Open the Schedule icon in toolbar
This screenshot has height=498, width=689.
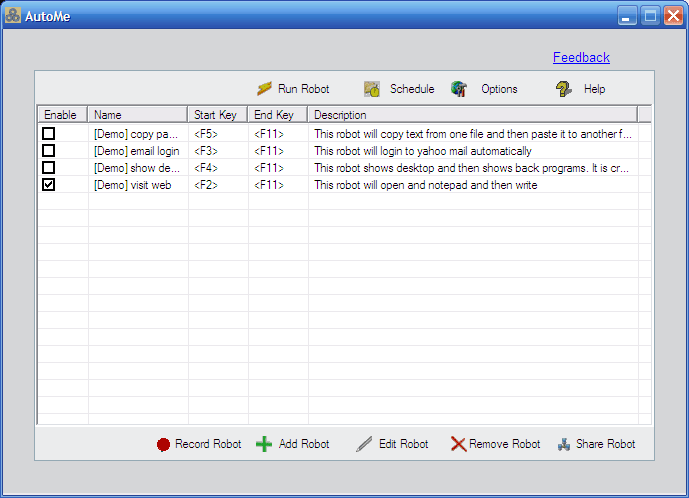point(372,89)
